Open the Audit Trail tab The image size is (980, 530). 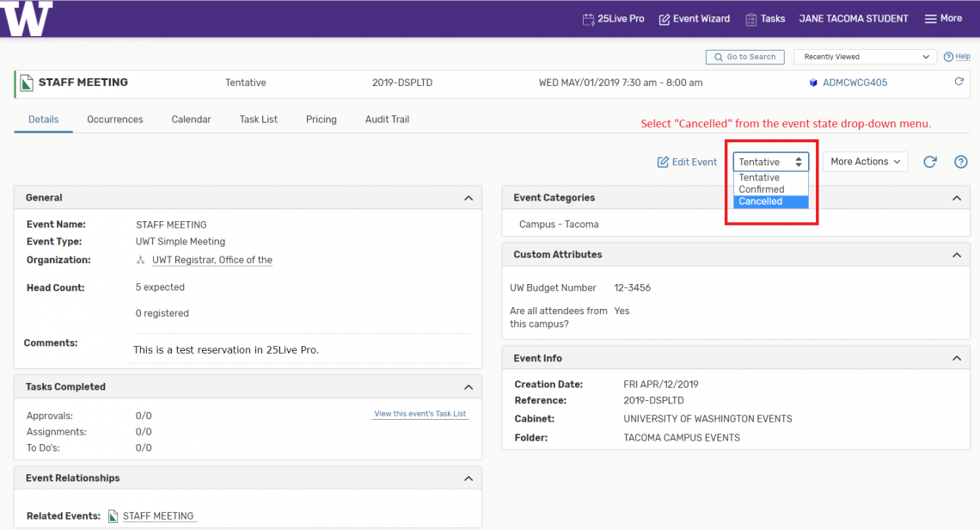(387, 120)
